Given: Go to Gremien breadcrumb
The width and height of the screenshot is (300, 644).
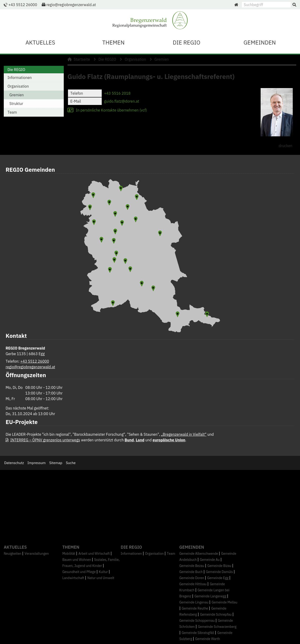Looking at the screenshot, I should tap(161, 59).
